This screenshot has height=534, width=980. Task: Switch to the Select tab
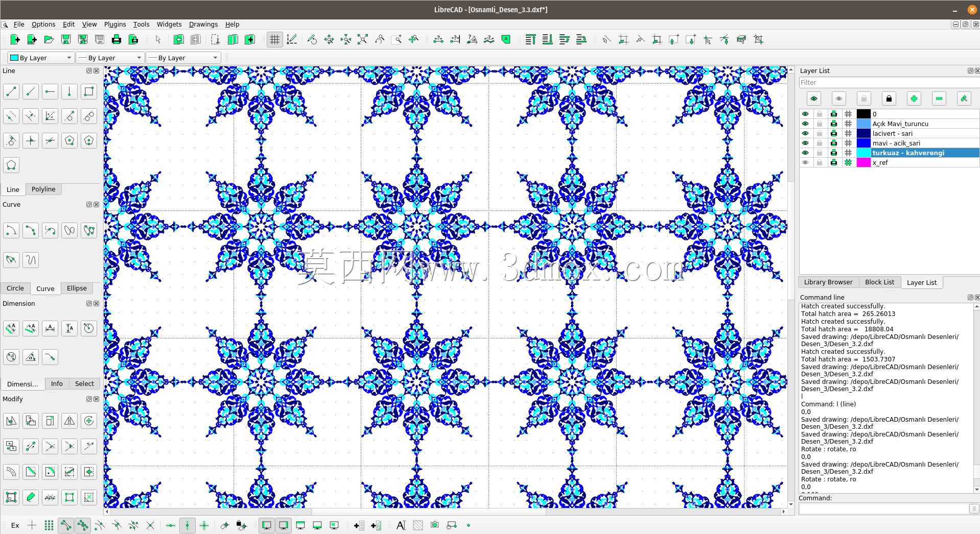coord(84,383)
